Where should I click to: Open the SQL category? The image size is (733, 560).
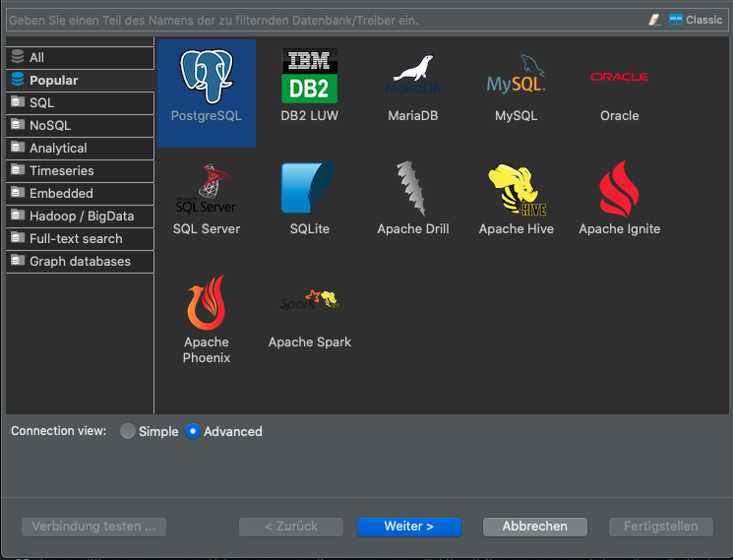coord(80,102)
